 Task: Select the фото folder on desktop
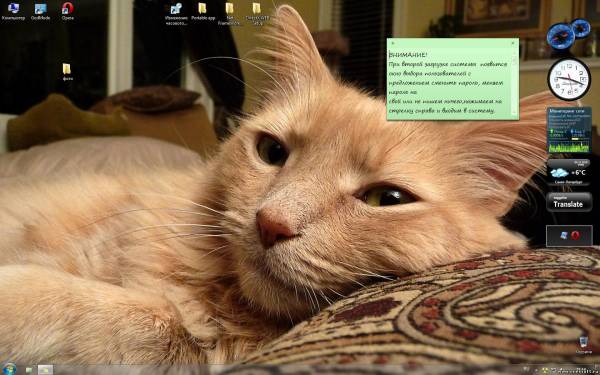click(x=67, y=72)
